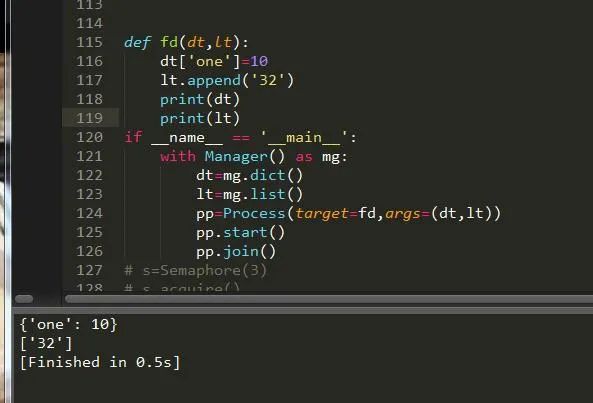Click the small left scrollbar thumb
593x403 pixels.
pos(24,299)
